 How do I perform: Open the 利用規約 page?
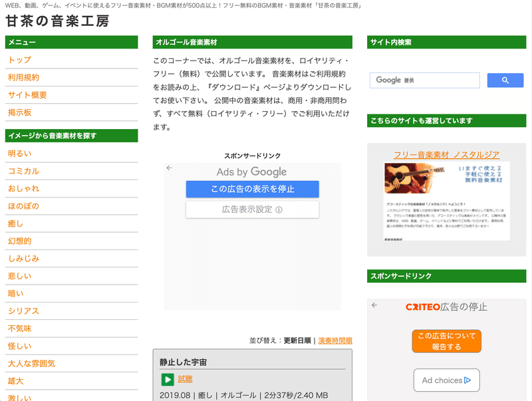(24, 77)
